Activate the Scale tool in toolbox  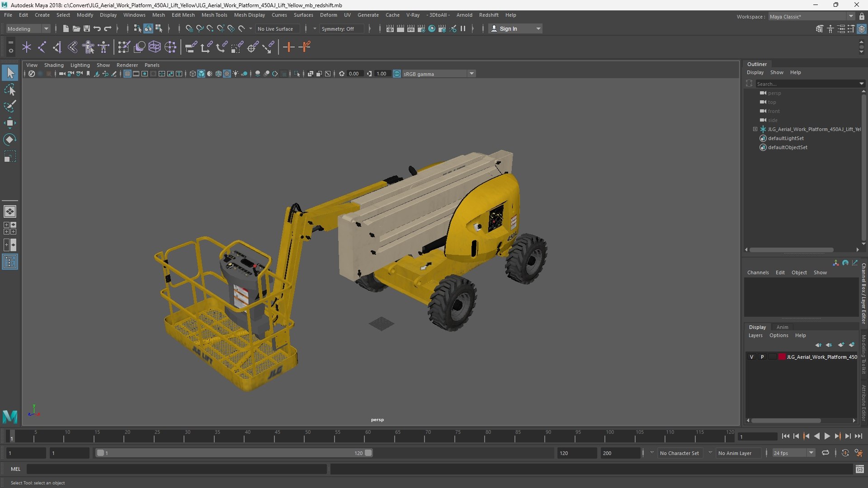(x=10, y=156)
